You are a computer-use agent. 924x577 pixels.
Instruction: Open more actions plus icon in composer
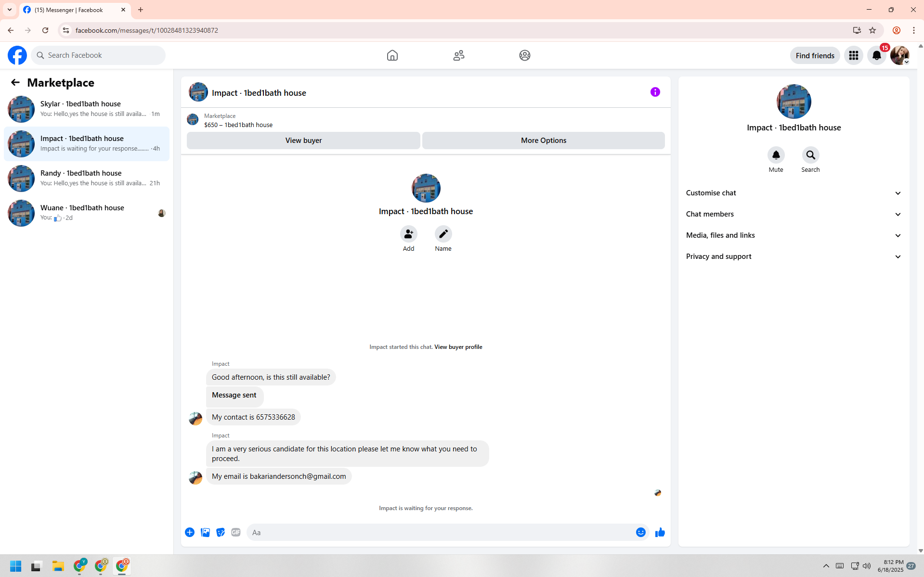[190, 532]
